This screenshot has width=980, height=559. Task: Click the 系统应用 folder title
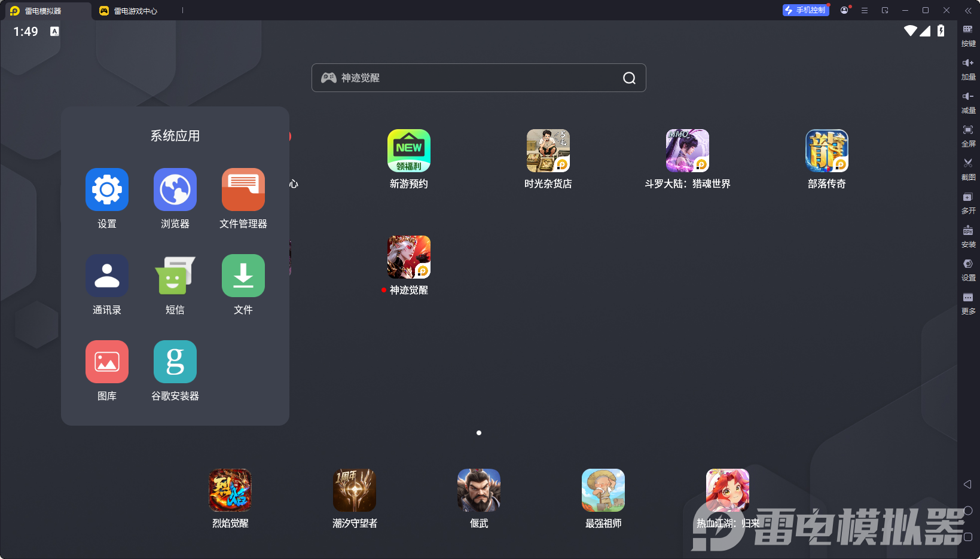click(x=175, y=136)
